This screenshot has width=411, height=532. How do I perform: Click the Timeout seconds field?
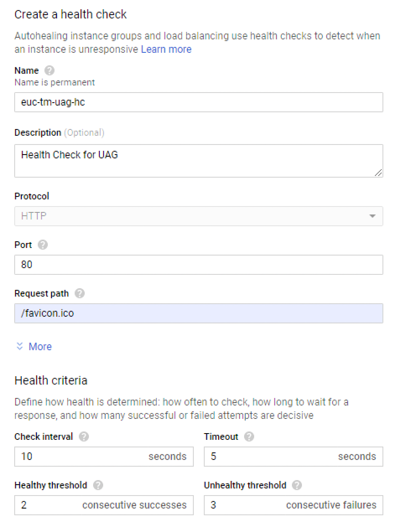point(273,457)
